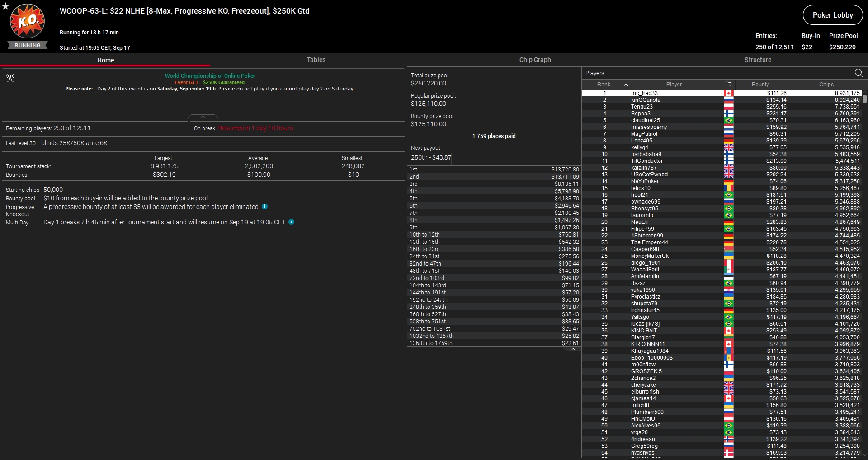
Task: Select player row USoGotPwned
Action: click(x=722, y=175)
